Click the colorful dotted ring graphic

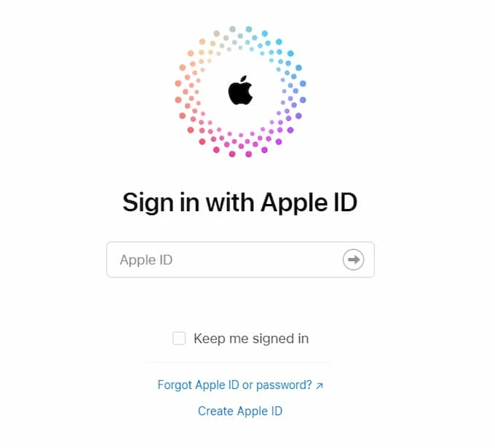tap(240, 91)
